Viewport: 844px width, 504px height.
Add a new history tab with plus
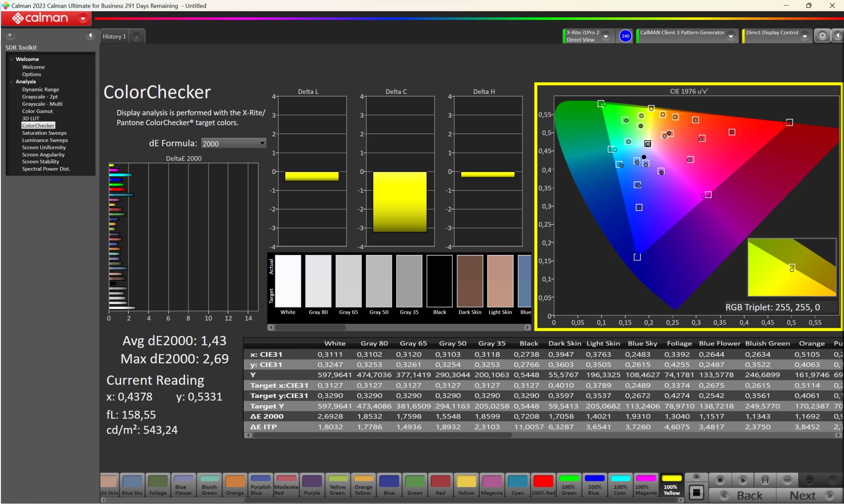137,37
